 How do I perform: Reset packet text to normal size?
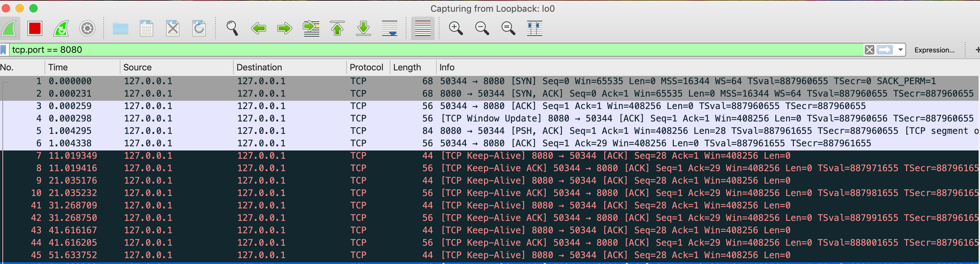pos(508,29)
